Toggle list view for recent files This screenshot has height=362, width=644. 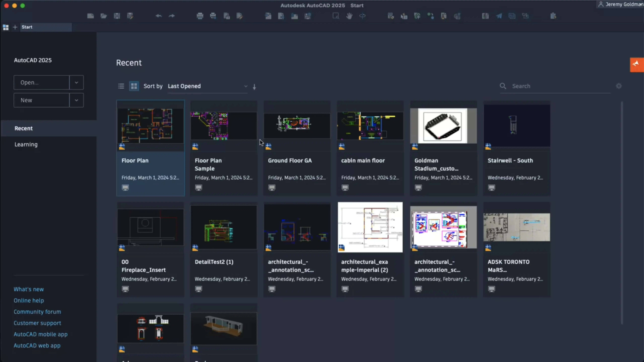[x=121, y=86]
